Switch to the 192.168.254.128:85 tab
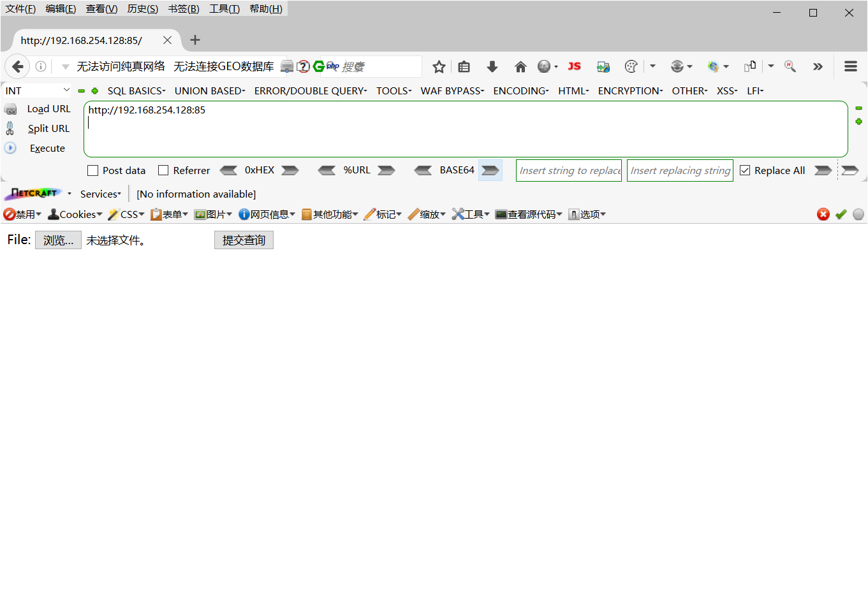 click(x=83, y=40)
